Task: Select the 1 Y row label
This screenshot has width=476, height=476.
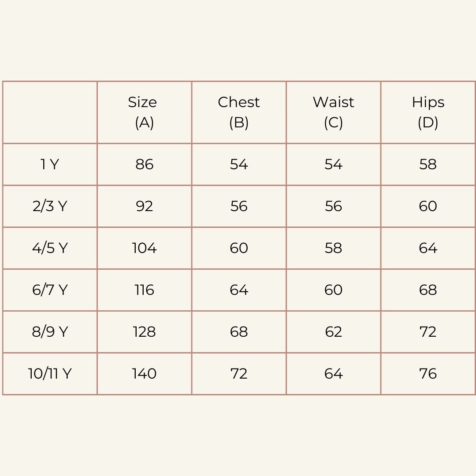Action: [50, 164]
